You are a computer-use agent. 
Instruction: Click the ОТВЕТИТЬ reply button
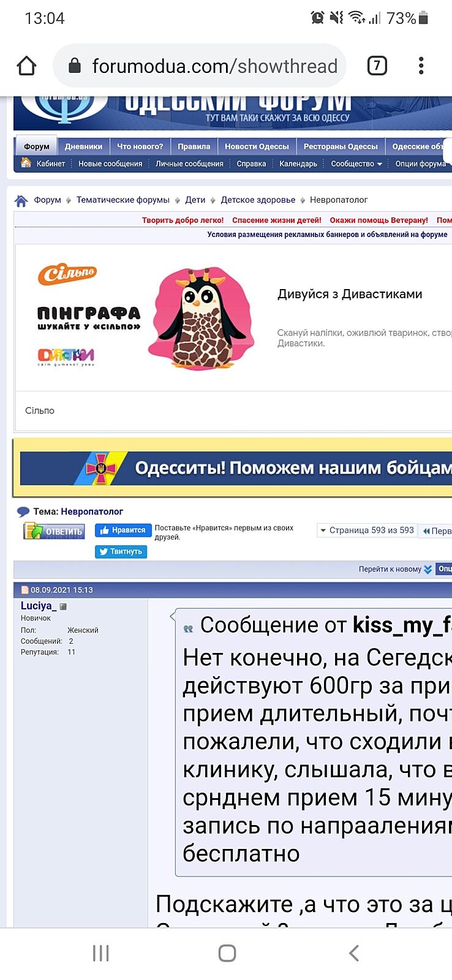click(53, 531)
